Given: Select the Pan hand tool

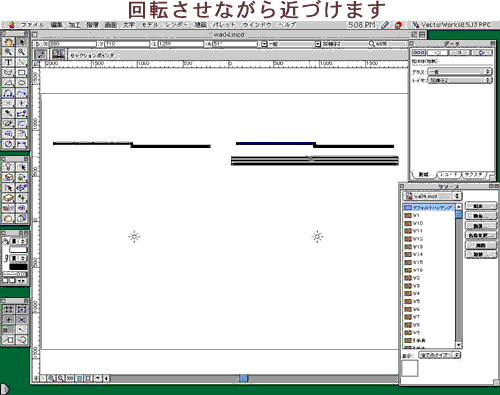Looking at the screenshot, I should (x=8, y=42).
